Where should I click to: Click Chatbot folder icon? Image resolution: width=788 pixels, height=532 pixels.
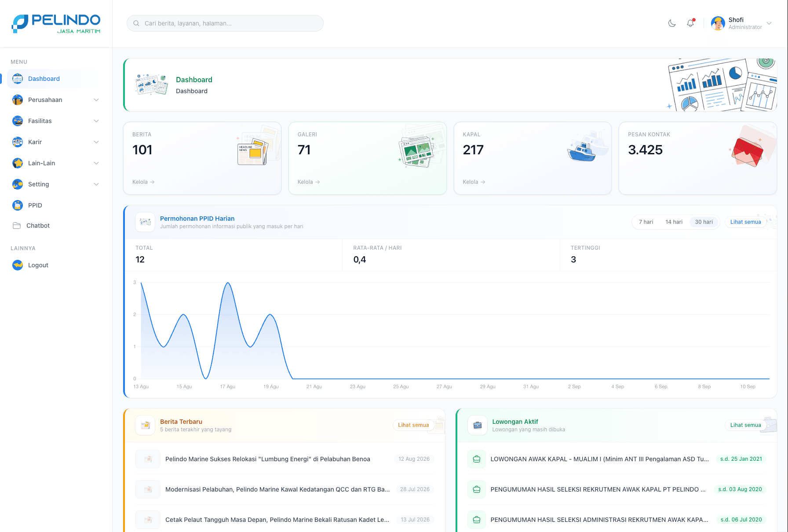(17, 226)
